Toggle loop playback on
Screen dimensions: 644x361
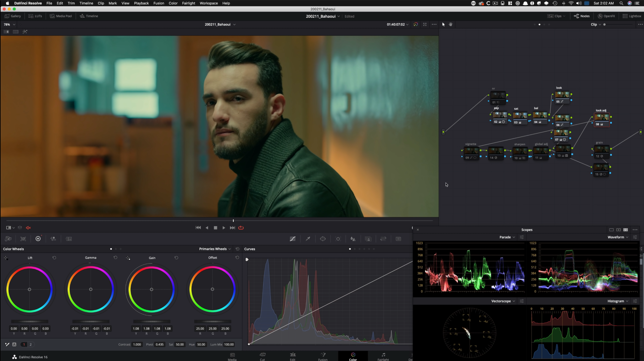click(241, 228)
